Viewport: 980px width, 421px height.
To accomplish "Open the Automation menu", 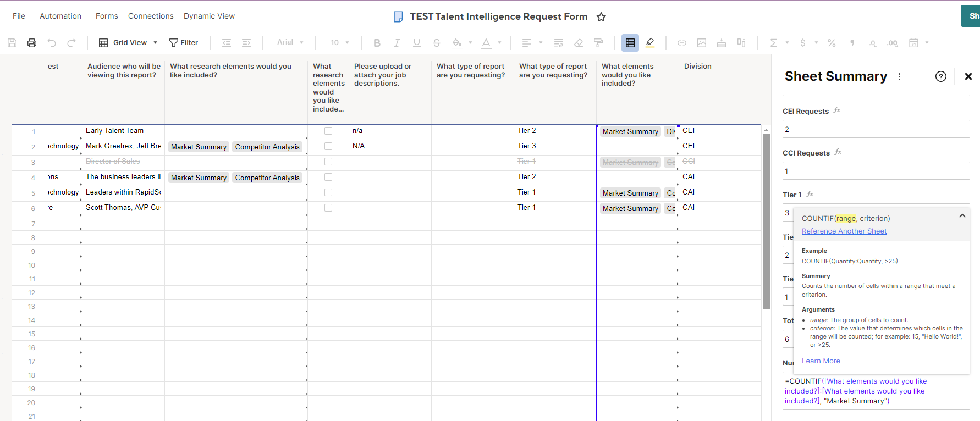I will pos(60,16).
